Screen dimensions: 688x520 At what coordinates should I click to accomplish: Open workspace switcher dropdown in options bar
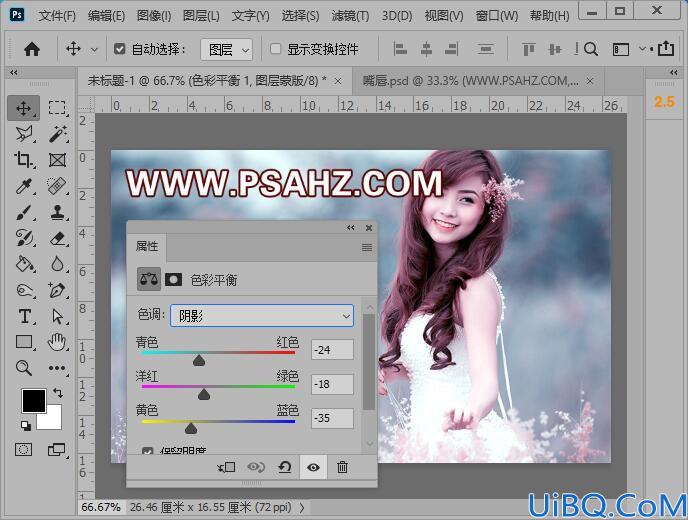click(642, 49)
